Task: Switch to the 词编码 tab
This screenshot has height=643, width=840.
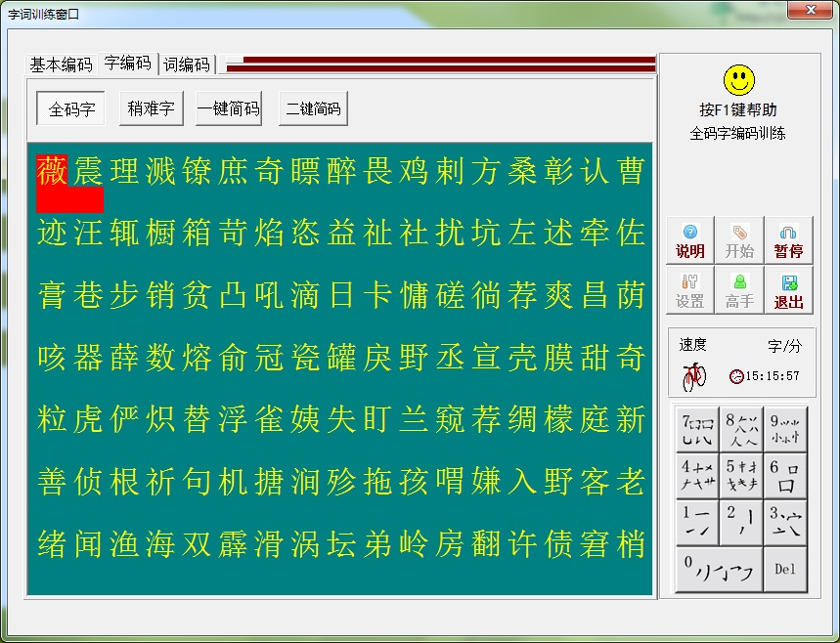Action: (x=187, y=64)
